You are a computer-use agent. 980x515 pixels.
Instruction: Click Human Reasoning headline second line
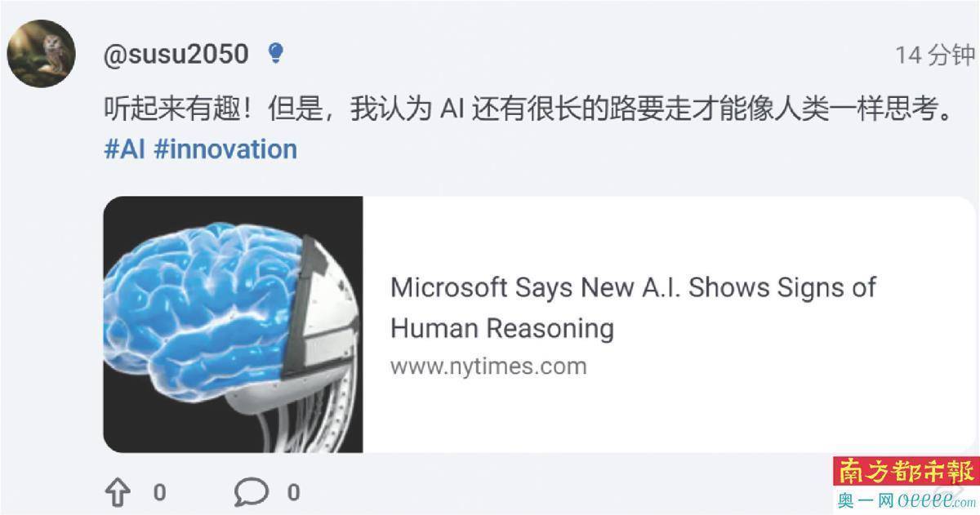[x=501, y=328]
